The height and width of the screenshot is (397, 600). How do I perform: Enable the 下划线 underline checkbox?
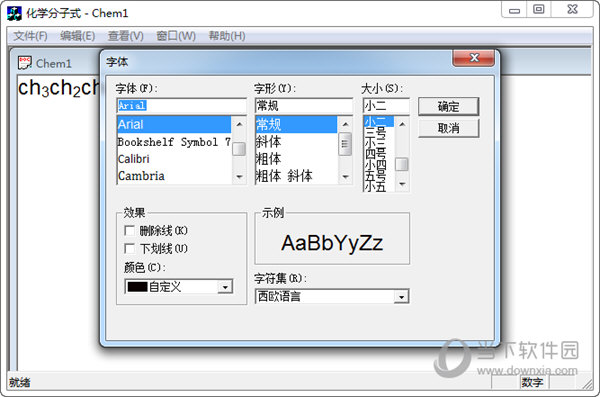point(129,248)
